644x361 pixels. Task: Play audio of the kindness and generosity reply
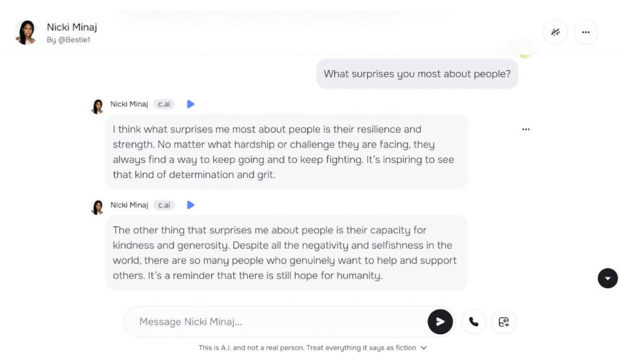191,205
